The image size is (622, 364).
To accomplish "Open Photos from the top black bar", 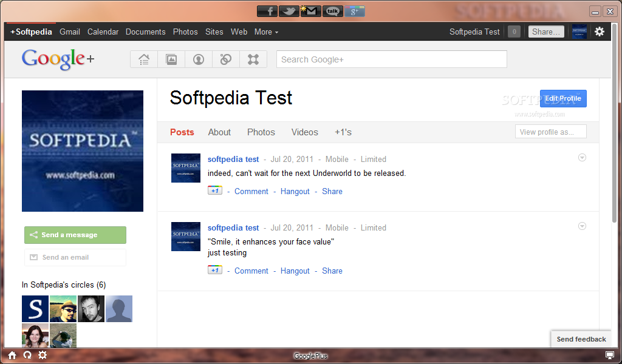I will tap(185, 32).
